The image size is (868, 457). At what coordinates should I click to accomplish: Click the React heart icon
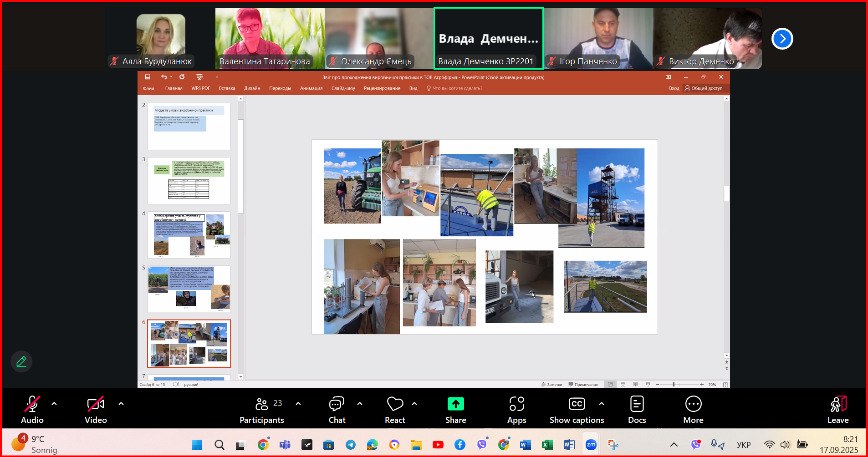[394, 404]
